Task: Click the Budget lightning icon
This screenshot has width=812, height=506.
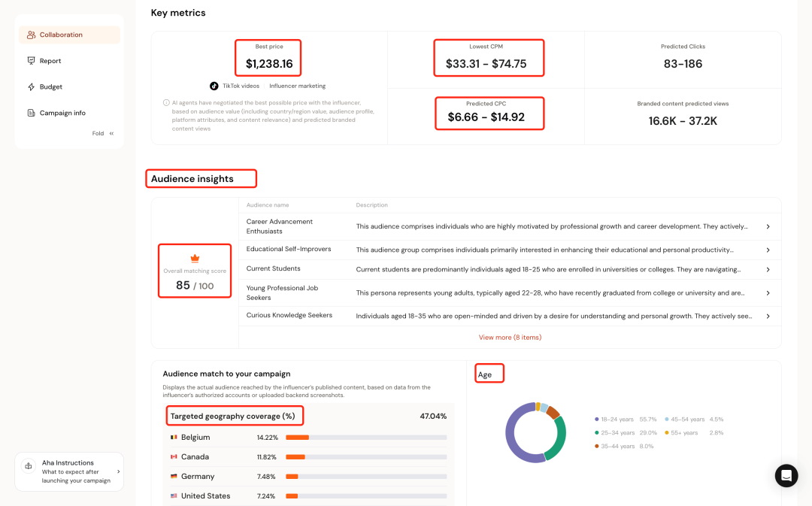Action: click(31, 87)
